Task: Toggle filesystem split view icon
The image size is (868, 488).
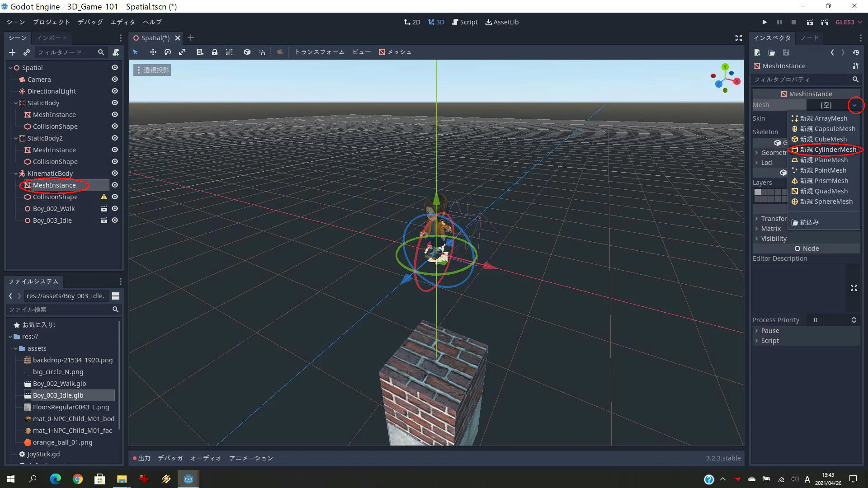Action: coord(116,296)
